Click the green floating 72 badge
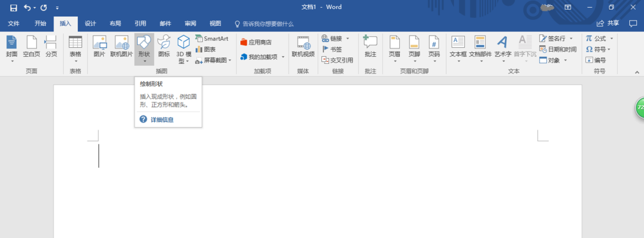 639,107
